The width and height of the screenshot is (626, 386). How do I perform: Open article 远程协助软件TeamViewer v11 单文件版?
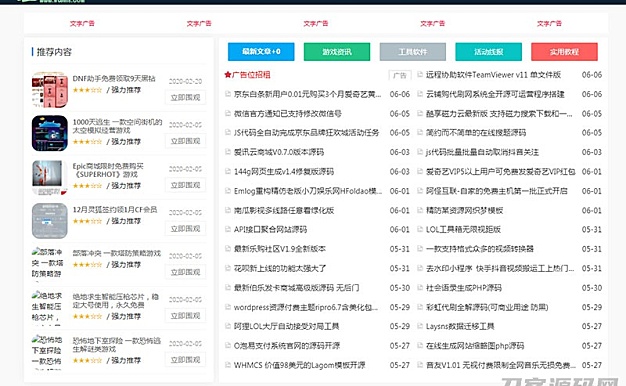pos(493,75)
